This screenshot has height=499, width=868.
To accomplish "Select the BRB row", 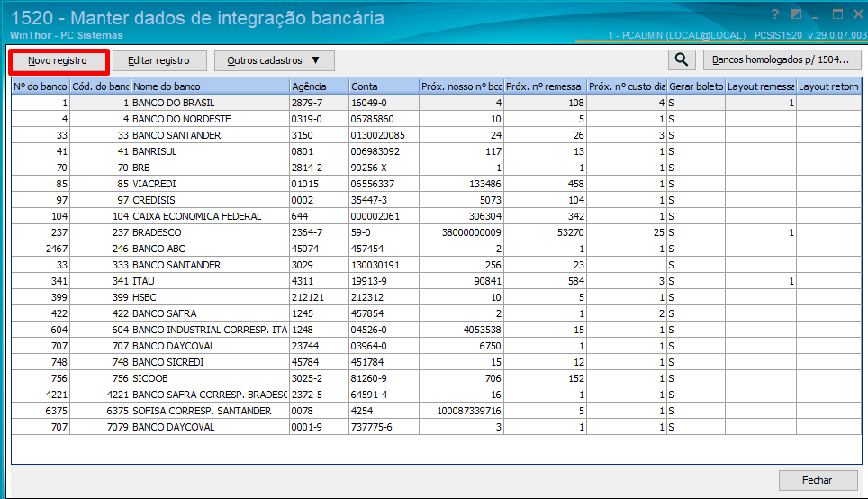I will [436, 168].
